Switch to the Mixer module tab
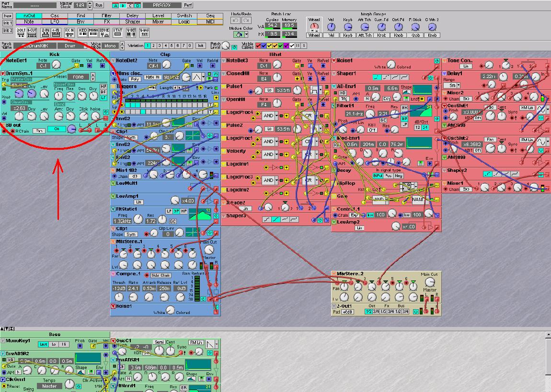 tap(158, 22)
